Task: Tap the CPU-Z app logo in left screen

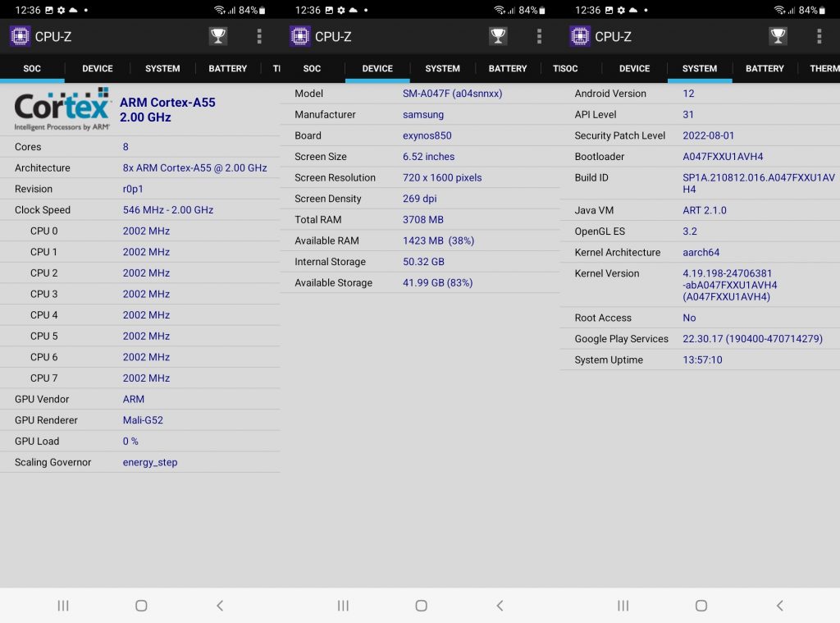Action: click(20, 36)
